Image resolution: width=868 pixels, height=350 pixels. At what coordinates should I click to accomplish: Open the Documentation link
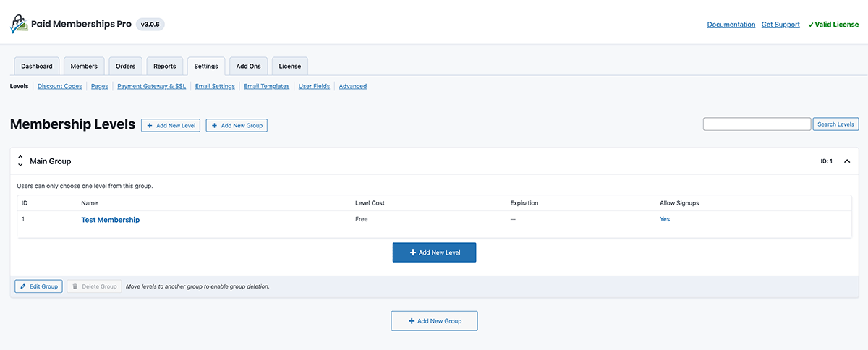pos(731,25)
